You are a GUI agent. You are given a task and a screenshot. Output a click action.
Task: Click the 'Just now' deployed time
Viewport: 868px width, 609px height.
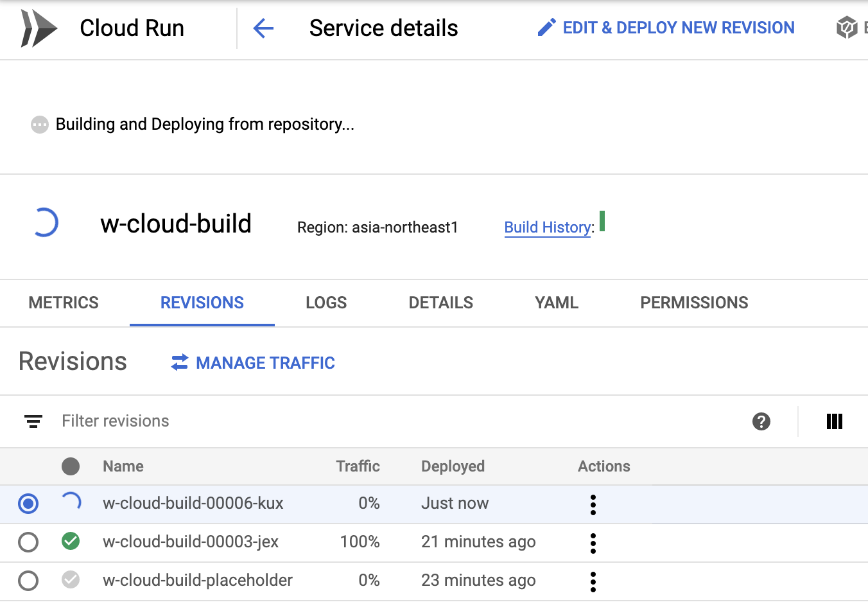(455, 503)
